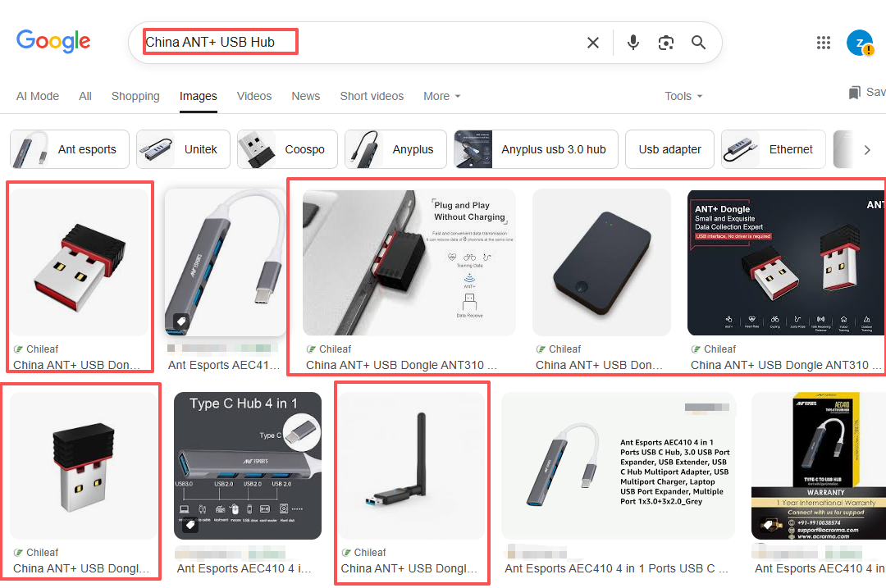Go to the Google logo homepage

click(x=53, y=41)
